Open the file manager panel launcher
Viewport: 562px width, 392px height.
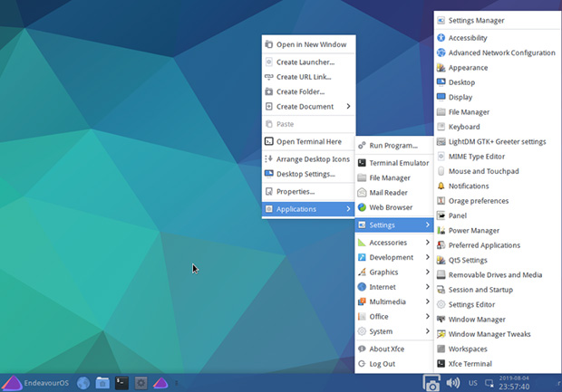102,383
